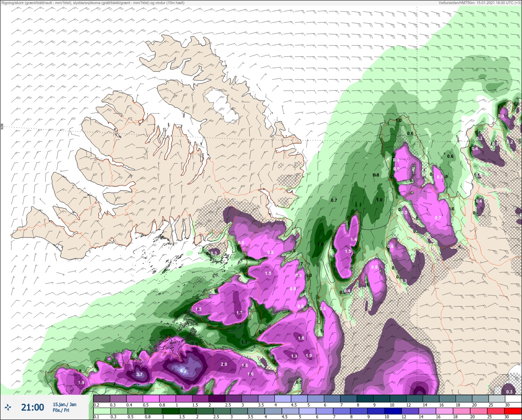
Task: Pick the lavender 4 snow legend swatch
Action: [283, 399]
